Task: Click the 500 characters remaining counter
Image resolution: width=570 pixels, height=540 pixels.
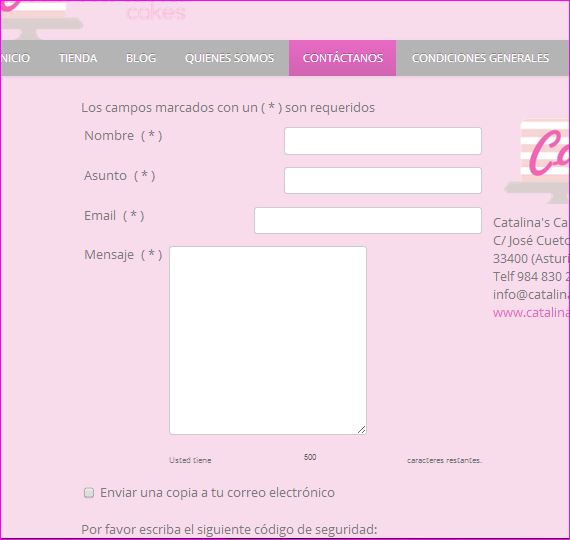Action: pyautogui.click(x=310, y=457)
